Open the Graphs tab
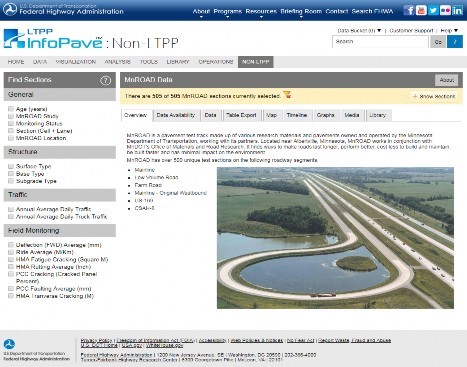This screenshot has height=367, width=467. click(x=326, y=115)
